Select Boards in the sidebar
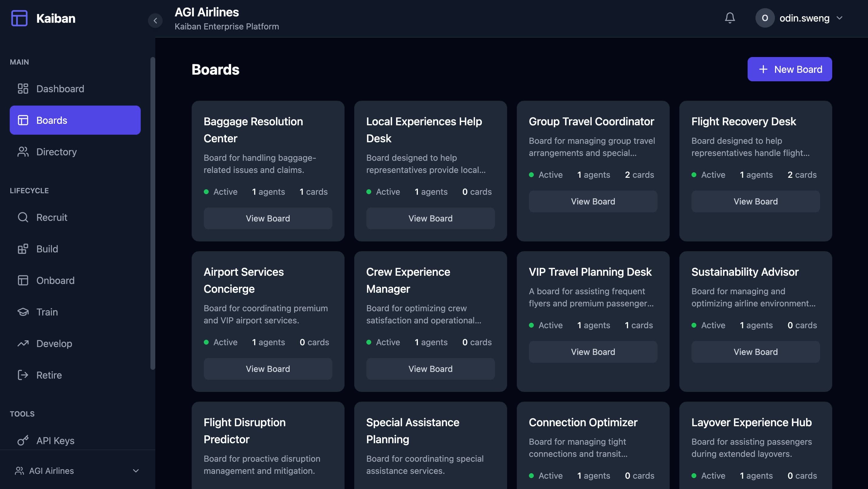 [x=75, y=120]
